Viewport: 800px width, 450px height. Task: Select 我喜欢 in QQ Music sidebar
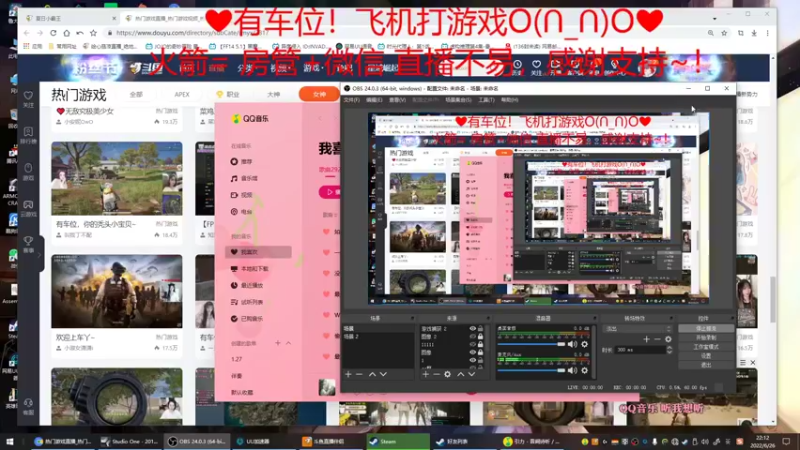(258, 252)
